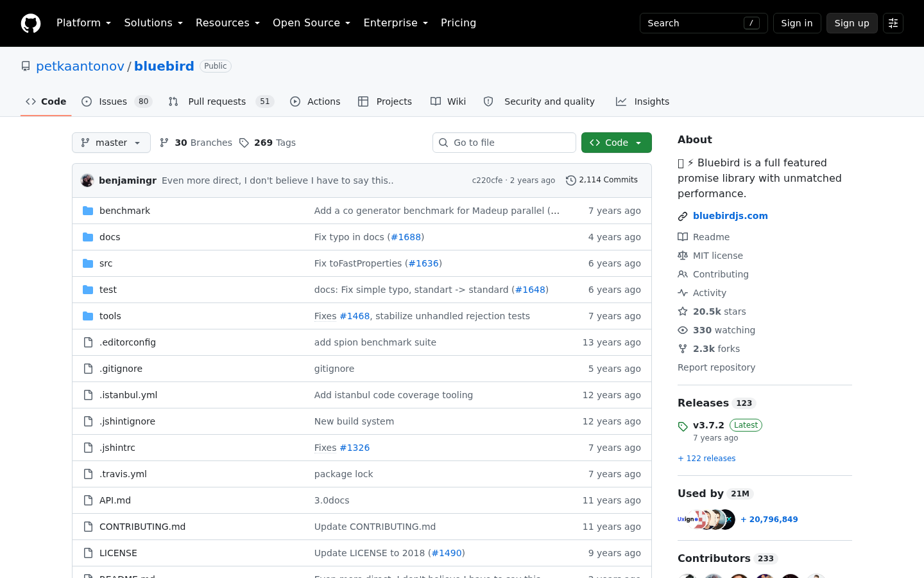Click the docs folder icon
924x578 pixels.
[x=88, y=237]
